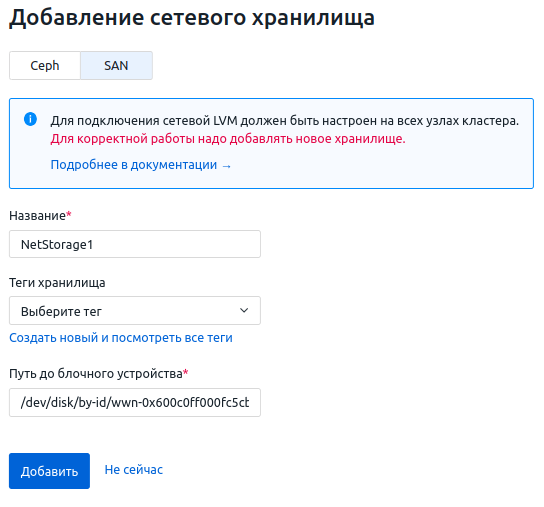Click the red warning text about new storage
Image resolution: width=544 pixels, height=507 pixels.
(x=228, y=138)
